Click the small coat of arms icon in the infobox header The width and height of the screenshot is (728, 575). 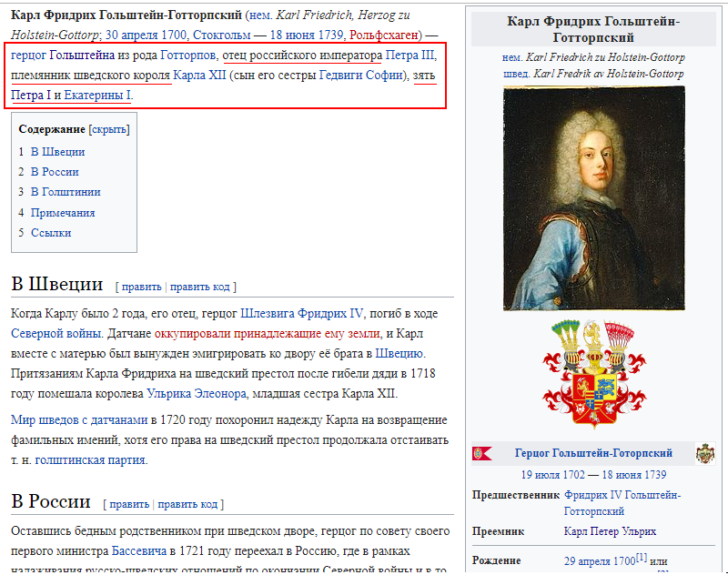tap(705, 453)
